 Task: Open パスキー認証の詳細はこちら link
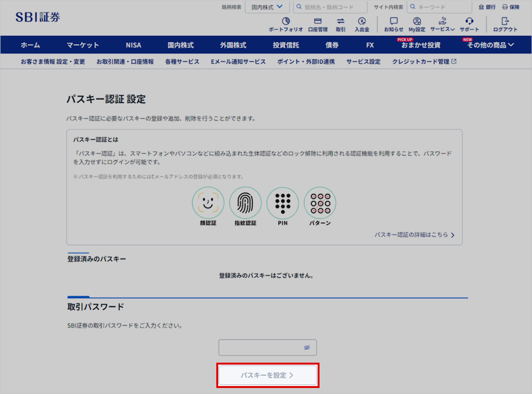(414, 235)
